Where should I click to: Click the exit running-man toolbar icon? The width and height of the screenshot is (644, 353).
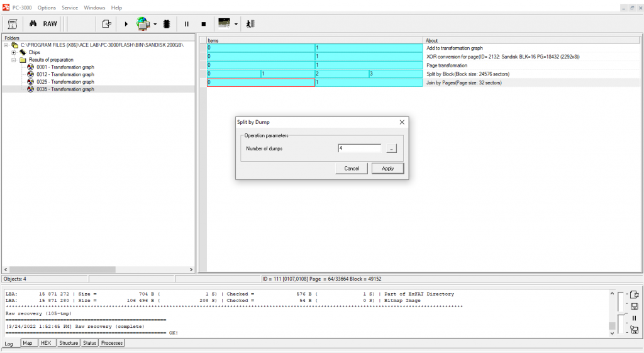coord(250,24)
